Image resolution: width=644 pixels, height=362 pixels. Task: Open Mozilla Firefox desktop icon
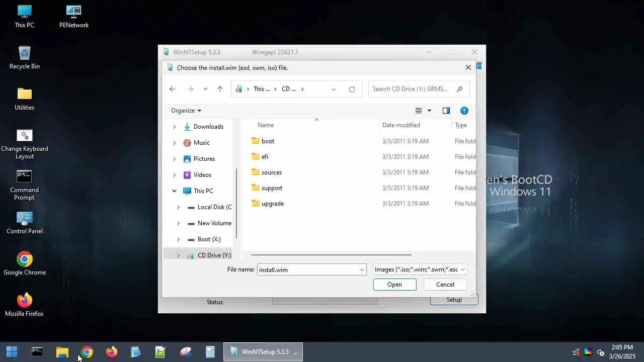click(24, 305)
